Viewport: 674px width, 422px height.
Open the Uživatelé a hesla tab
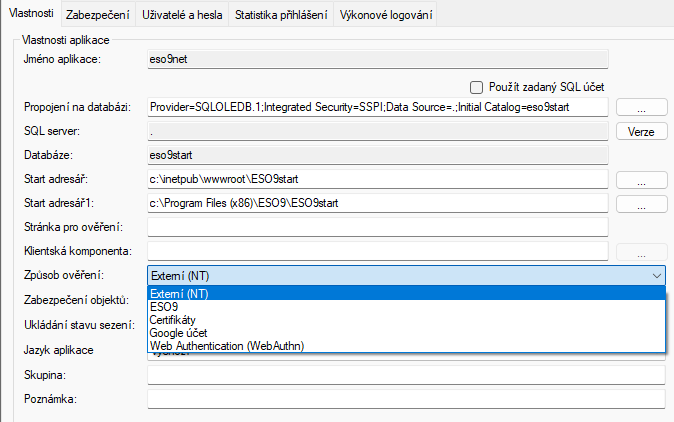tap(182, 15)
